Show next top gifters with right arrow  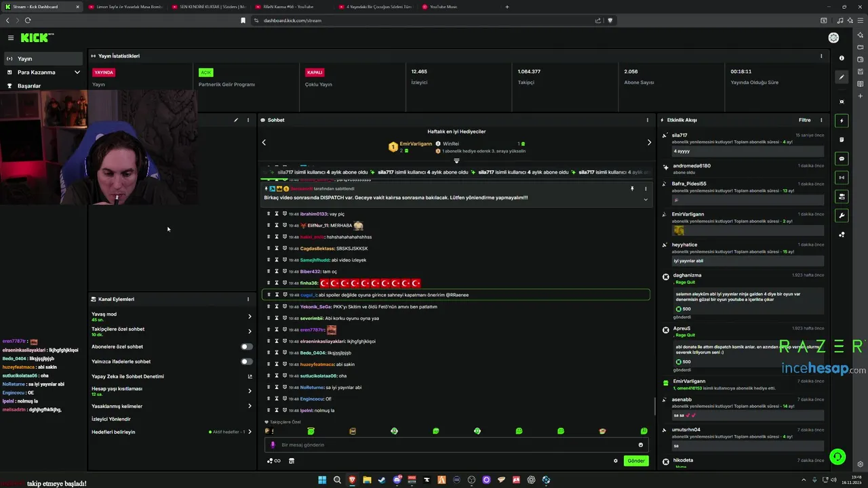tap(649, 142)
